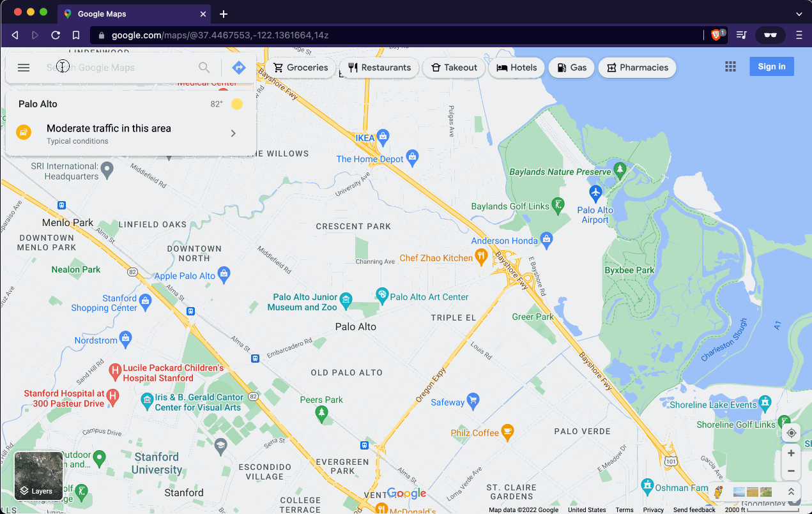Focus the Search Google Maps field

tap(118, 68)
